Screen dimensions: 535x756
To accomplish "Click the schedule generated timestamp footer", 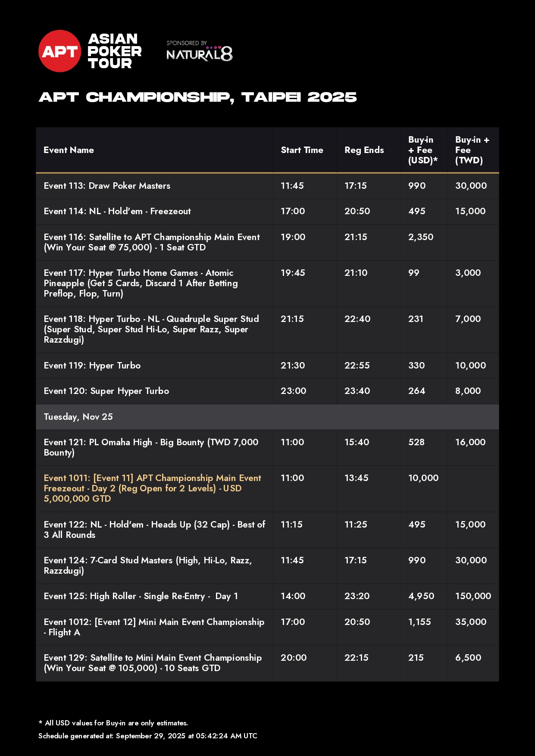I will (148, 736).
